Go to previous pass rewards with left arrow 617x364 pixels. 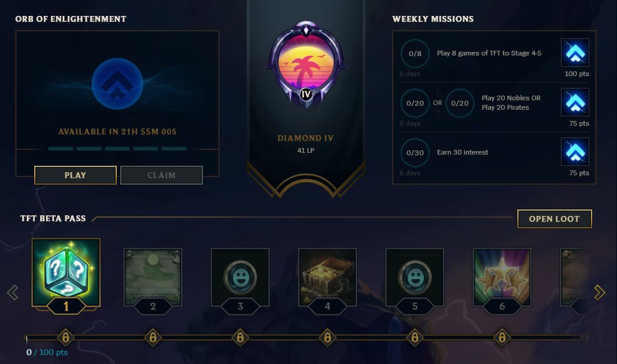(12, 293)
